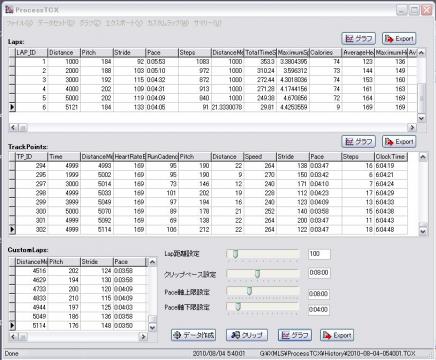Viewport: 436px width, 360px height.
Task: Click TP_ID cell 300
Action: 32,211
